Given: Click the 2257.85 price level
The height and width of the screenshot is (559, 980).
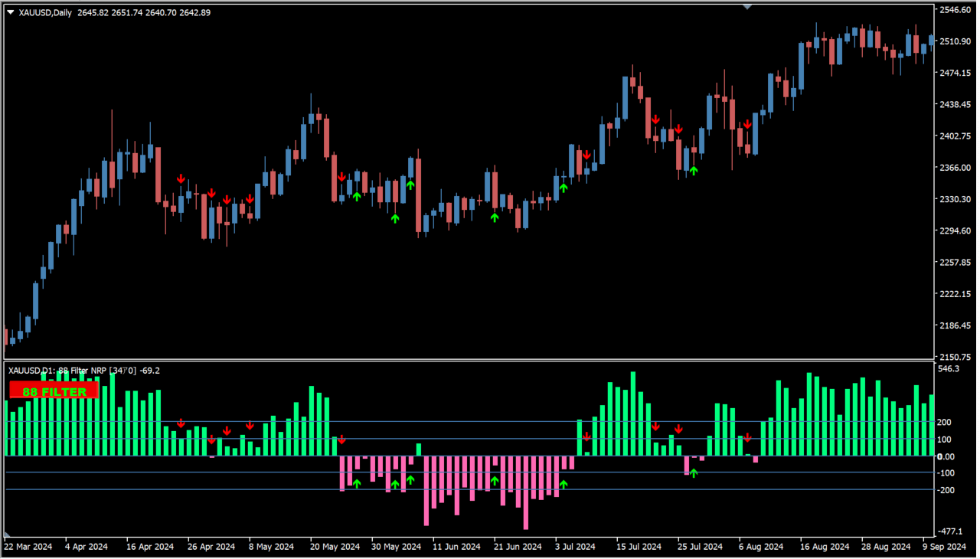Looking at the screenshot, I should pos(955,263).
